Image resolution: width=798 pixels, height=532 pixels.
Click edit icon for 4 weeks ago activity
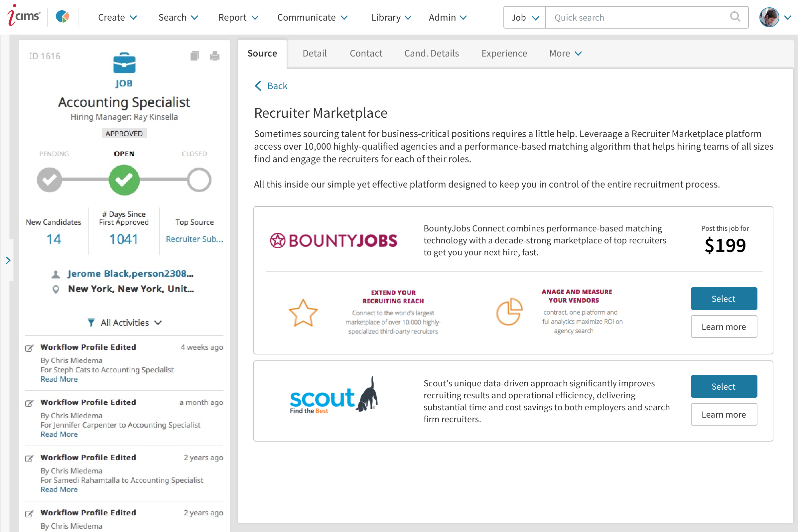[30, 348]
